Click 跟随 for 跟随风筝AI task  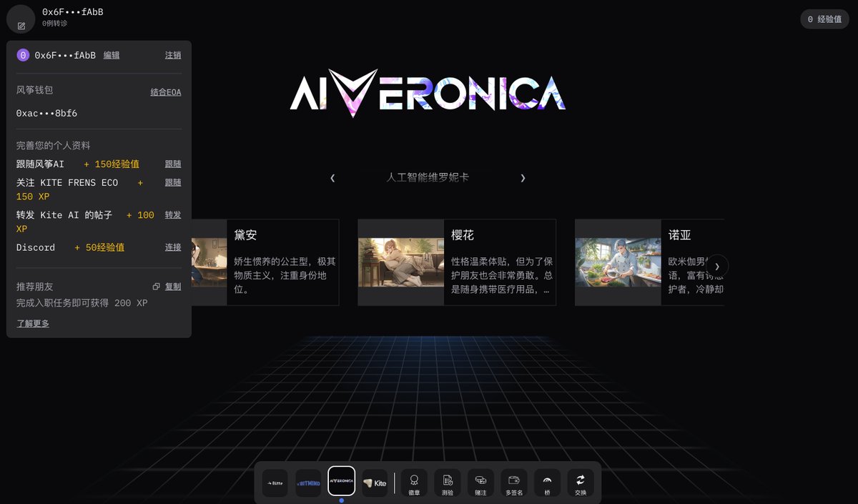click(x=173, y=164)
